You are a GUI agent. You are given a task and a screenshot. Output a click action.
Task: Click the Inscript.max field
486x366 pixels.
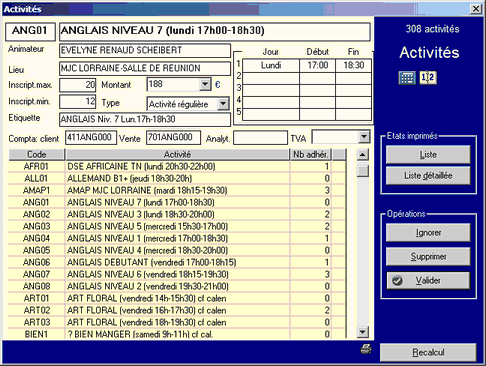[x=78, y=85]
